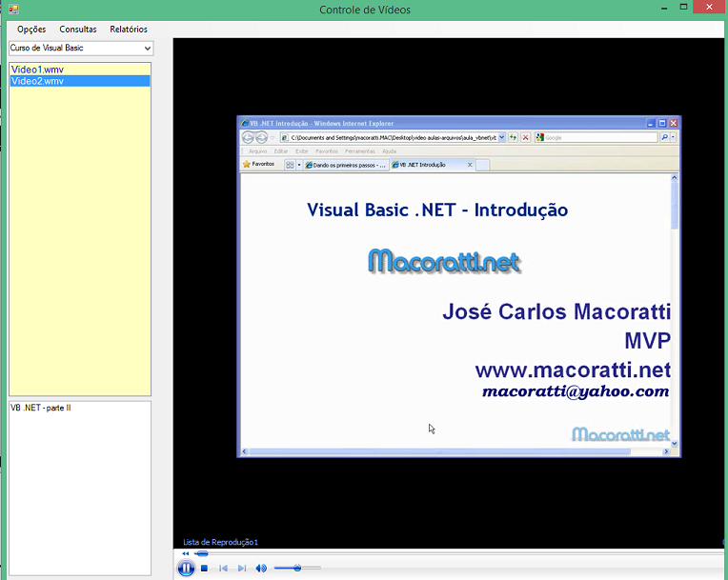
Task: Skip to the next track
Action: pyautogui.click(x=242, y=568)
